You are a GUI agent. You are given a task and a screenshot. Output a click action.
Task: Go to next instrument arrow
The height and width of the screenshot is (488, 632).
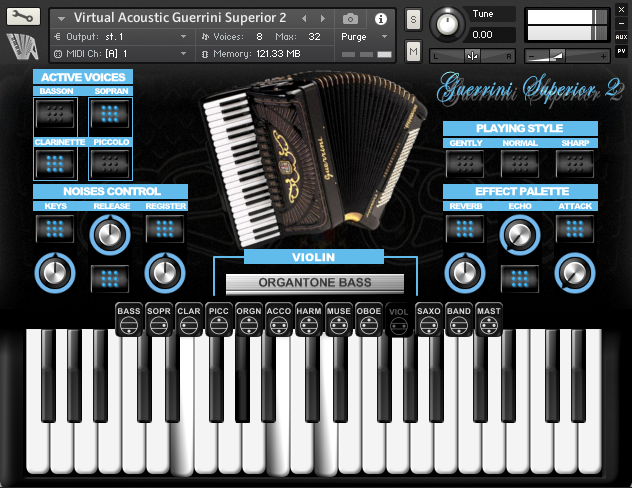322,19
